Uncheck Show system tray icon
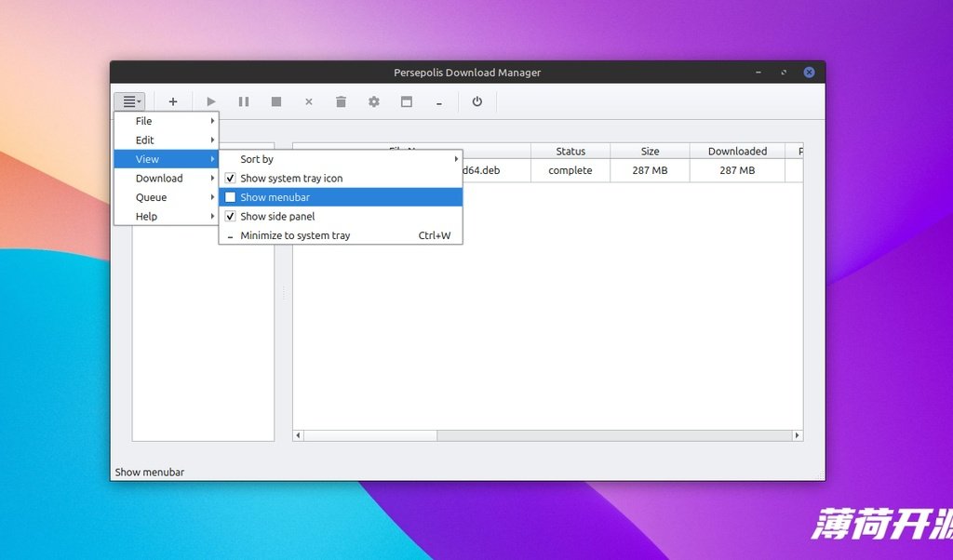Image resolution: width=953 pixels, height=560 pixels. point(341,178)
